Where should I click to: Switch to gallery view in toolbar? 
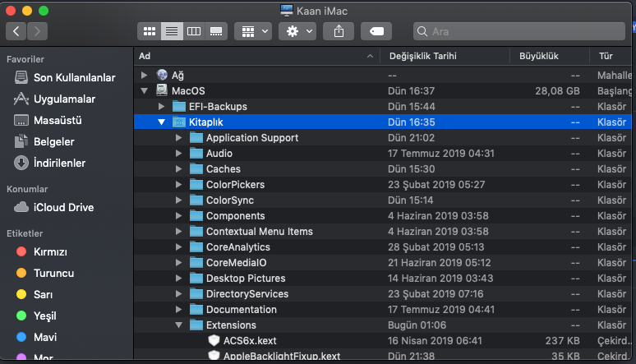[x=216, y=31]
